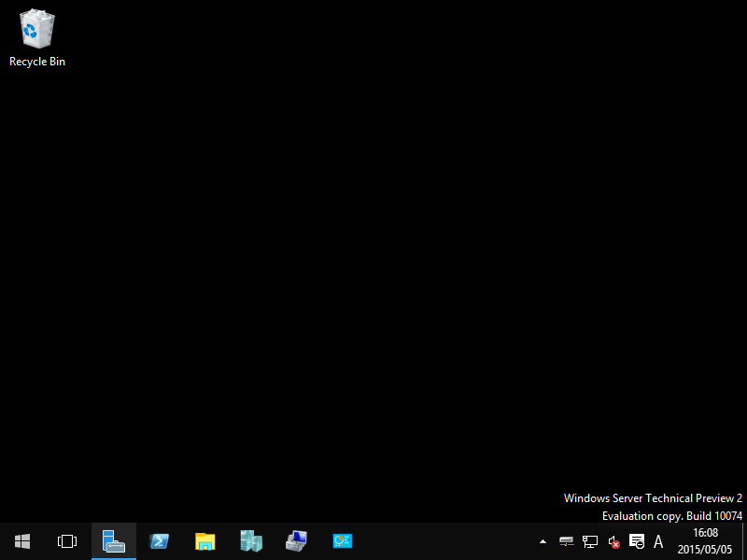Click the network drive tray icon
747x560 pixels.
tap(567, 541)
